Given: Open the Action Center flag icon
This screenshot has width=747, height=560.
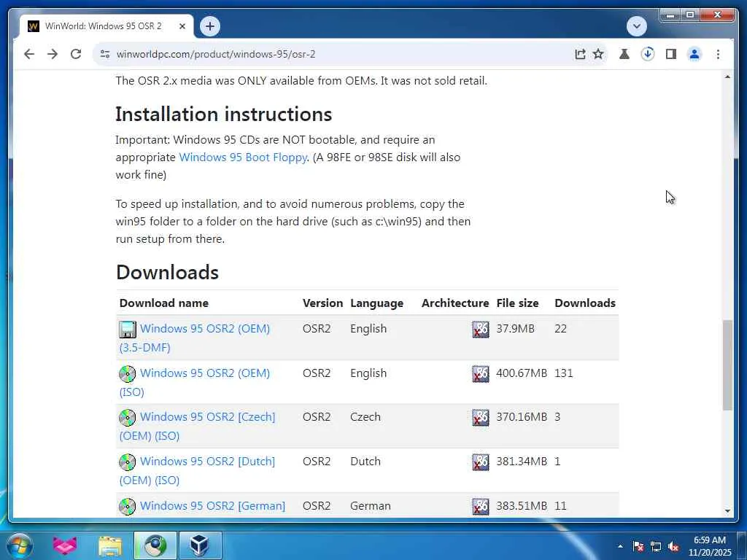Looking at the screenshot, I should [638, 546].
